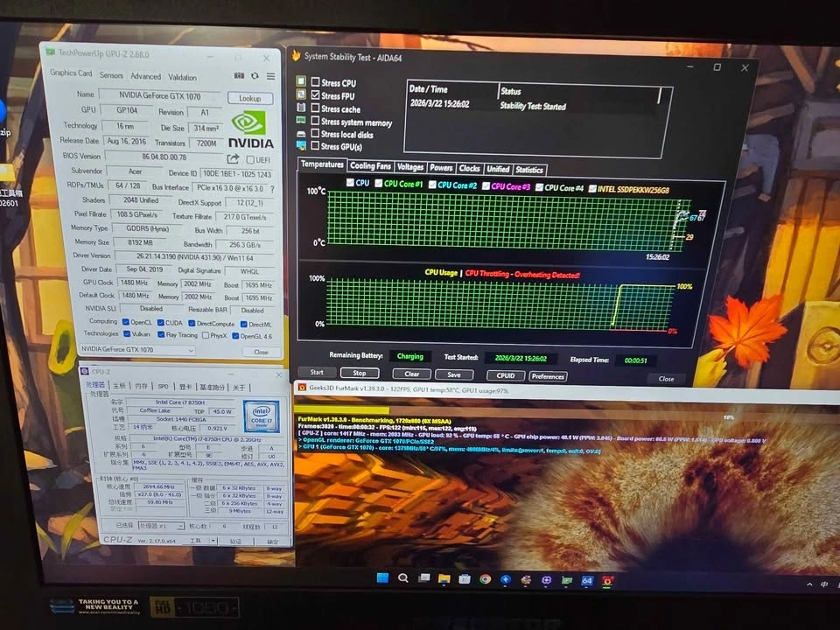Open the CPU-Z processor selection dropdown
Viewport: 840px width, 630px height.
[x=180, y=526]
